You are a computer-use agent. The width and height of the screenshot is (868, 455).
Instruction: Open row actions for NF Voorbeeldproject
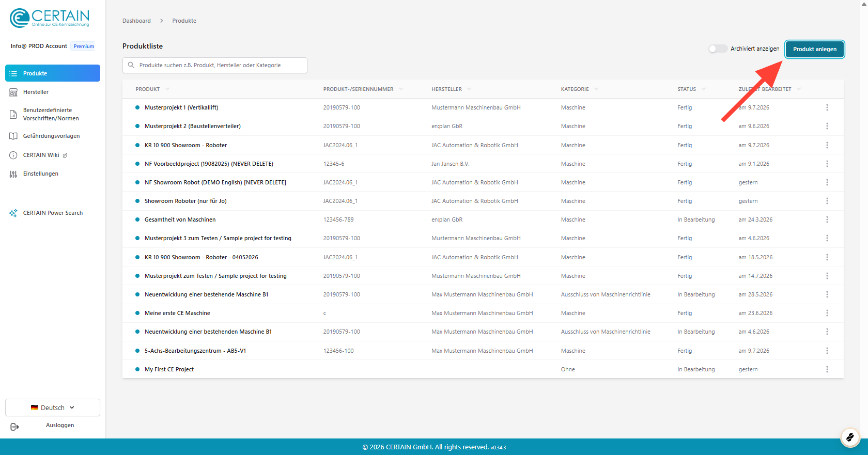(x=827, y=164)
